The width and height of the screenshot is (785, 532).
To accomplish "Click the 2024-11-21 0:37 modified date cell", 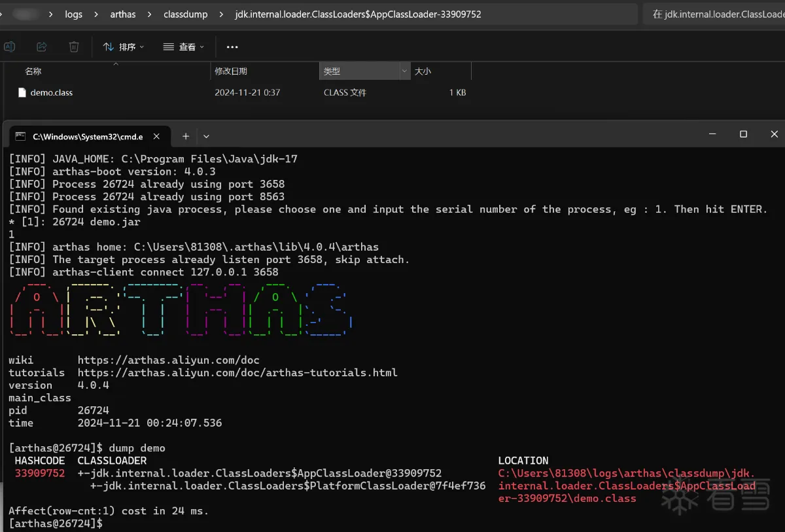I will click(x=247, y=93).
